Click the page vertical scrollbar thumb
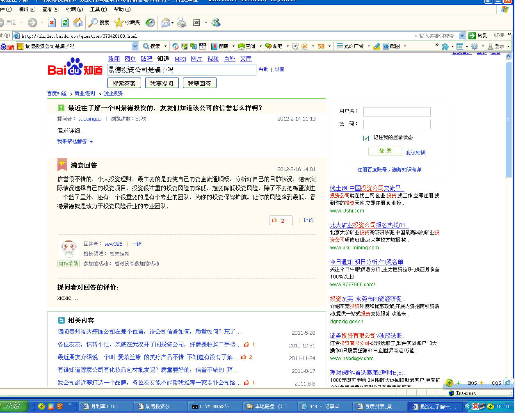The width and height of the screenshot is (525, 420). coord(509,120)
